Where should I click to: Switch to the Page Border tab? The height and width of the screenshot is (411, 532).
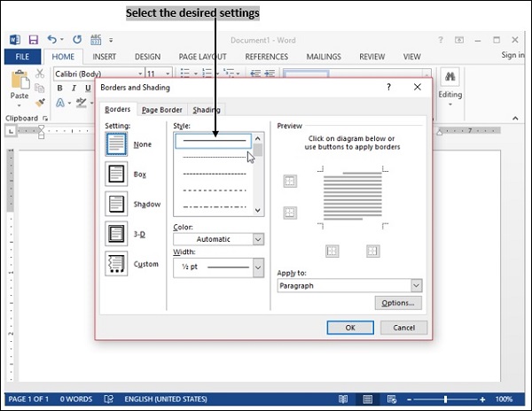click(161, 110)
